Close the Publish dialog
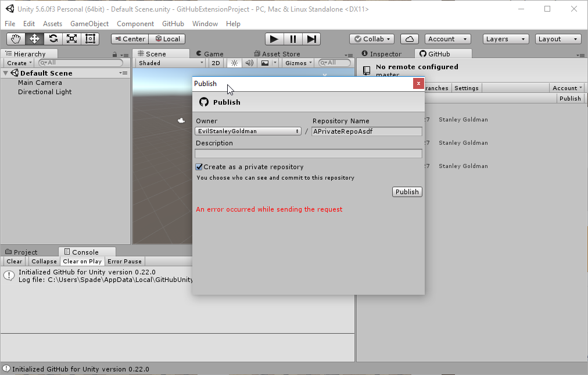 coord(418,83)
